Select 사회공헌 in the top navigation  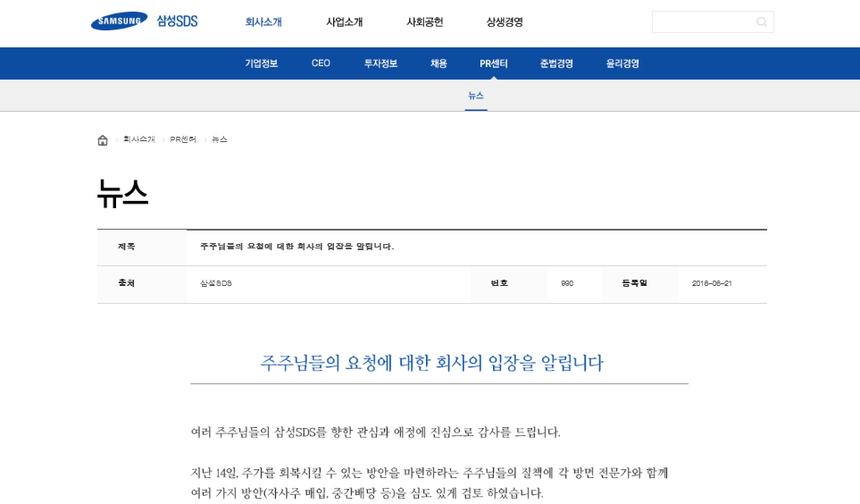click(424, 22)
